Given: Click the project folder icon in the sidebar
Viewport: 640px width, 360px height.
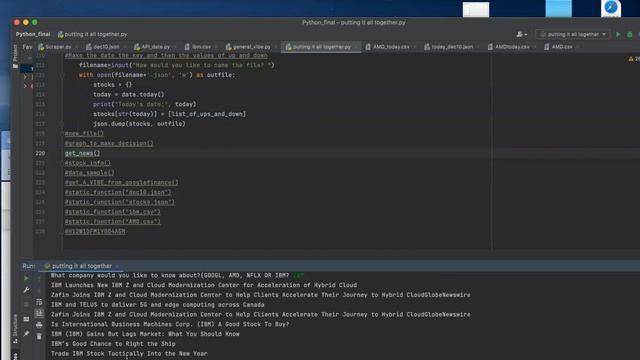Looking at the screenshot, I should [15, 66].
